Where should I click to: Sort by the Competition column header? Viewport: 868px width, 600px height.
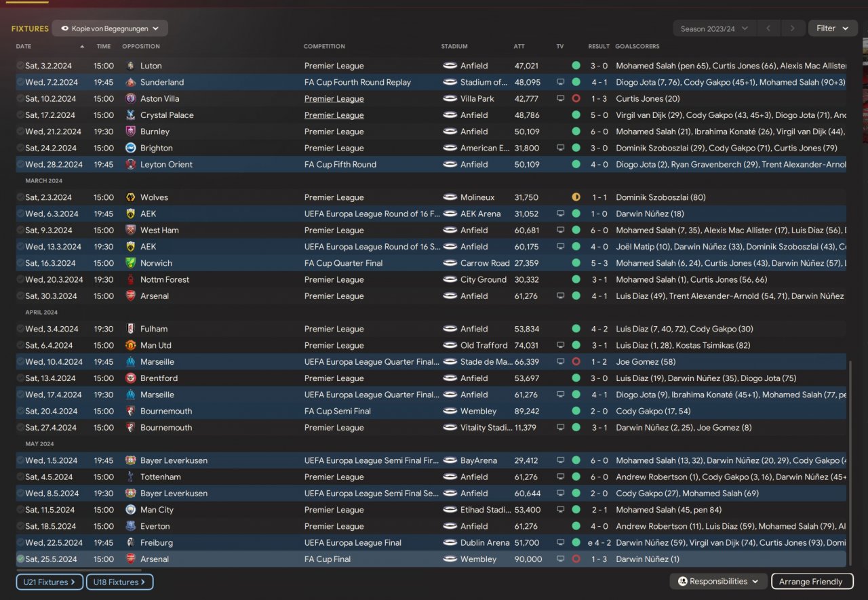[324, 47]
